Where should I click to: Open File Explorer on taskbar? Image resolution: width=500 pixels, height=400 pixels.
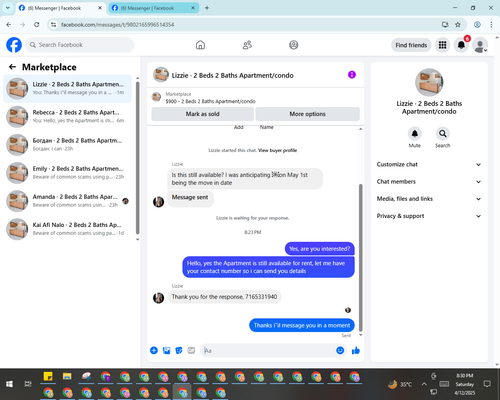(67, 377)
